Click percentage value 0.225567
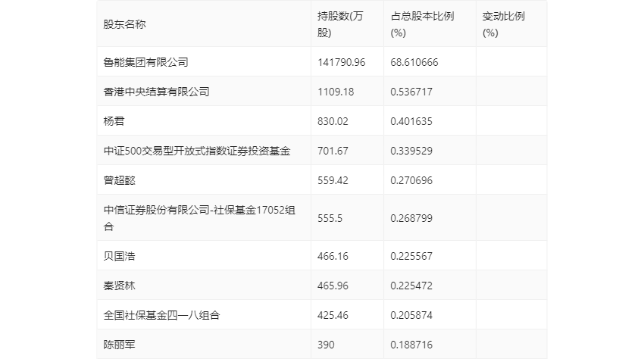This screenshot has height=359, width=644. point(411,256)
